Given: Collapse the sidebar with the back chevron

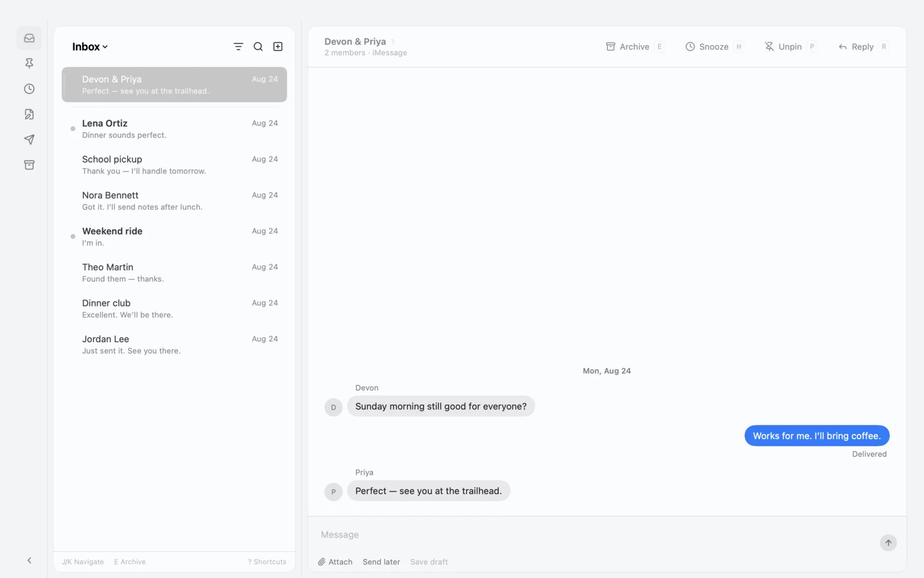Looking at the screenshot, I should tap(29, 560).
